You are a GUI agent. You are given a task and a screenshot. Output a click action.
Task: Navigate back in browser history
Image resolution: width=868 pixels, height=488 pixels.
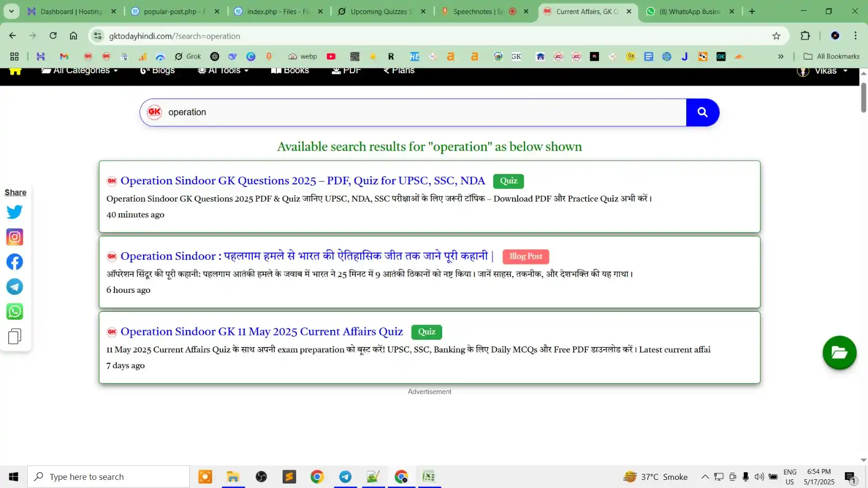(12, 36)
